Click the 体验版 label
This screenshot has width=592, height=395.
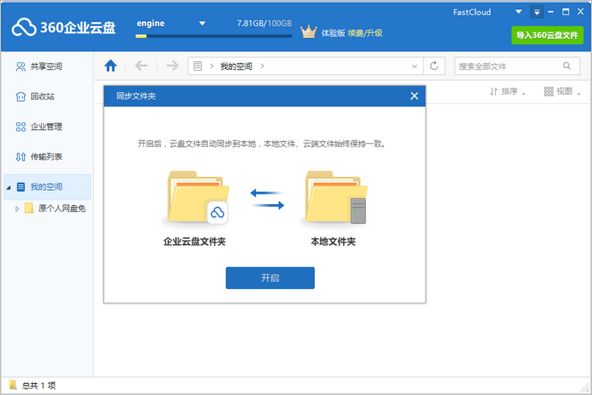[x=333, y=33]
